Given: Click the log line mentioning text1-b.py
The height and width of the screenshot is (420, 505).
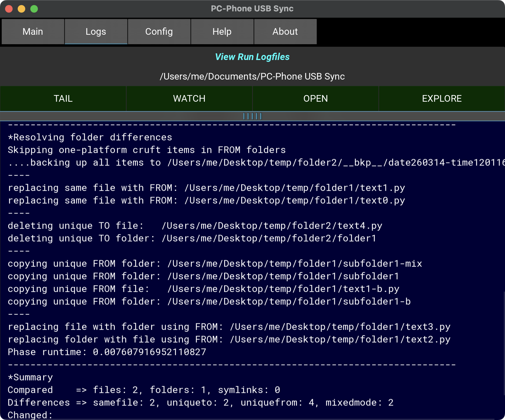Looking at the screenshot, I should (x=203, y=289).
